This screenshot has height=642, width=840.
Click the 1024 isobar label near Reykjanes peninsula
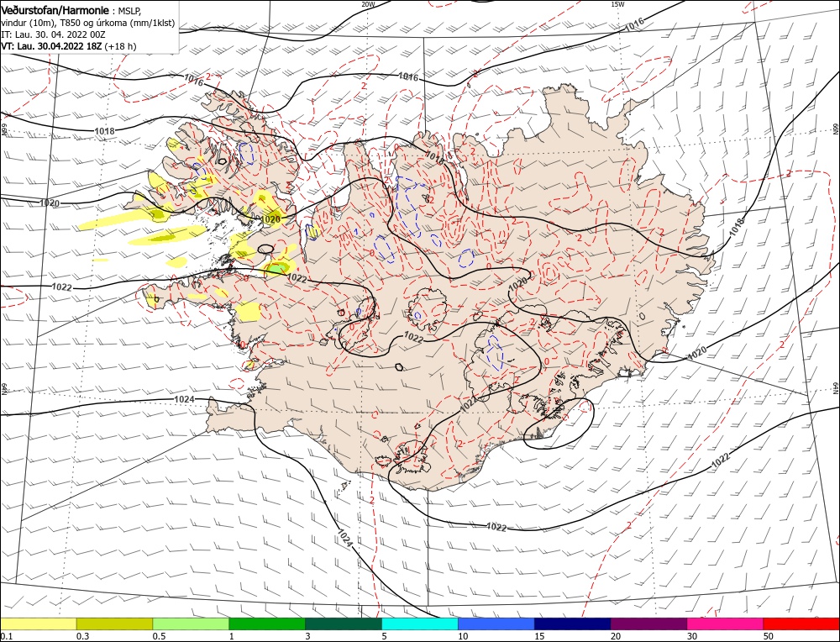click(184, 399)
